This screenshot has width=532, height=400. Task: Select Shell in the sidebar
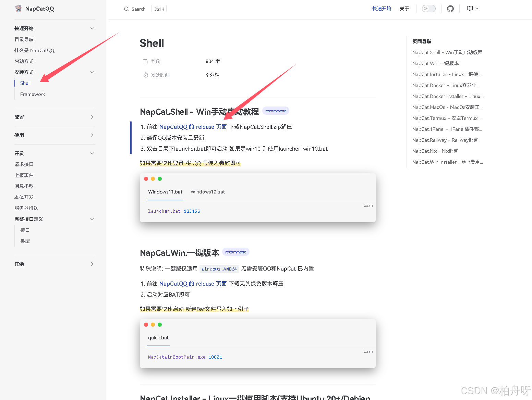[25, 83]
